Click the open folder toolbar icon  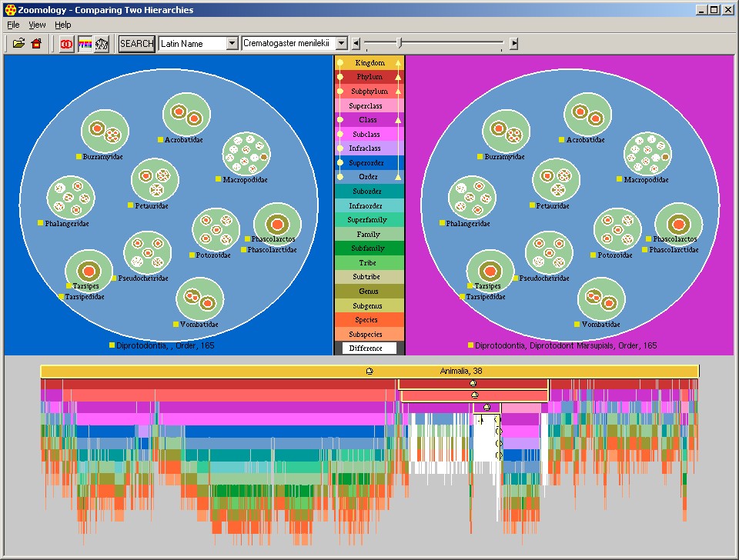point(18,44)
